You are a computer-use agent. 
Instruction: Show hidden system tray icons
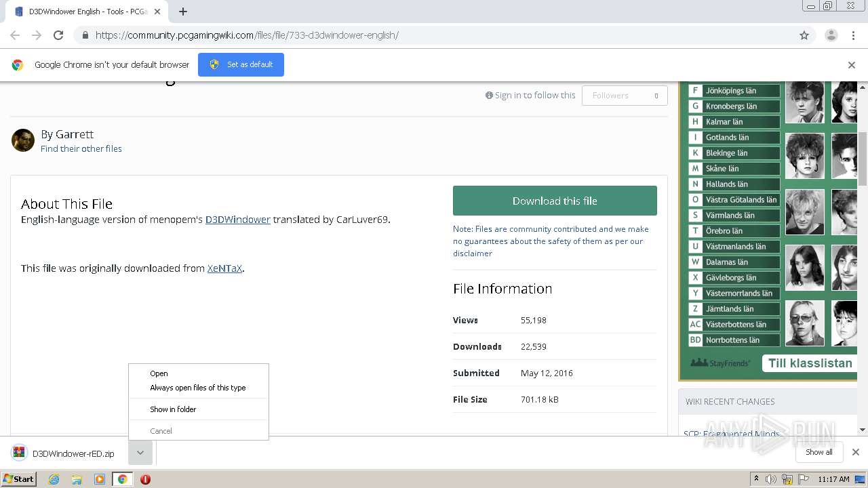point(757,479)
